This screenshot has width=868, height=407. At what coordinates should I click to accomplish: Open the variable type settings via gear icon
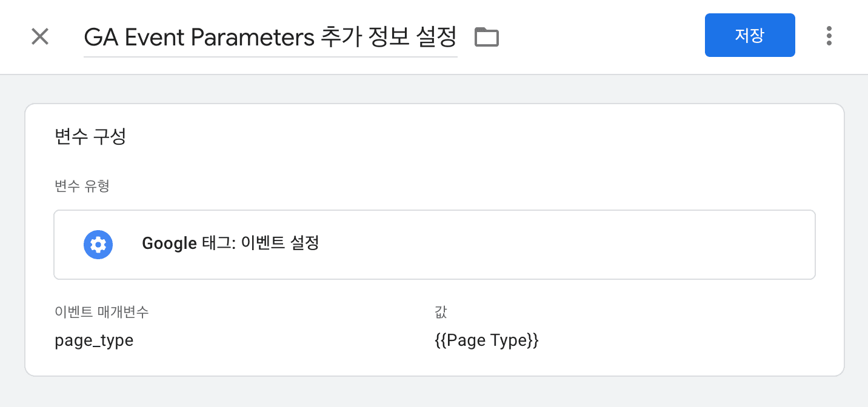98,245
